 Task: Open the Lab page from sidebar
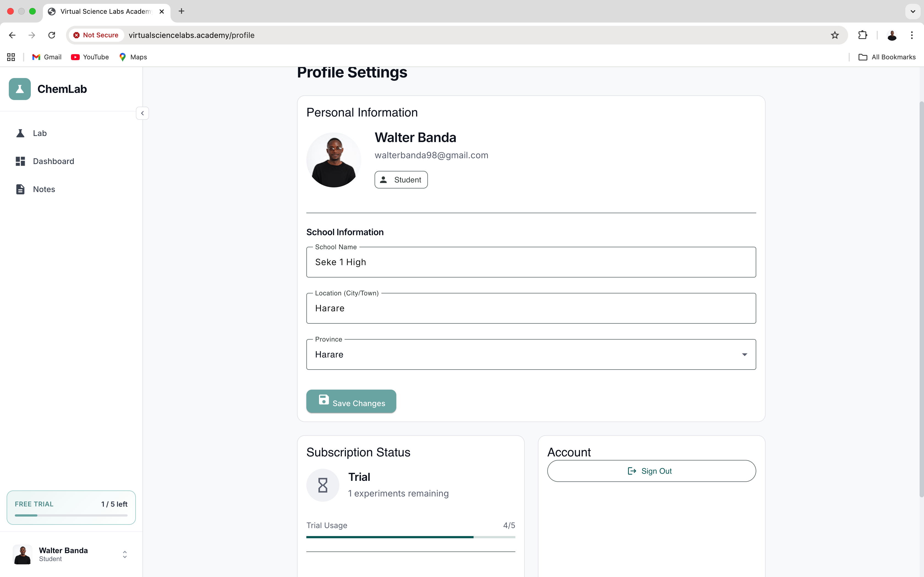(x=40, y=133)
